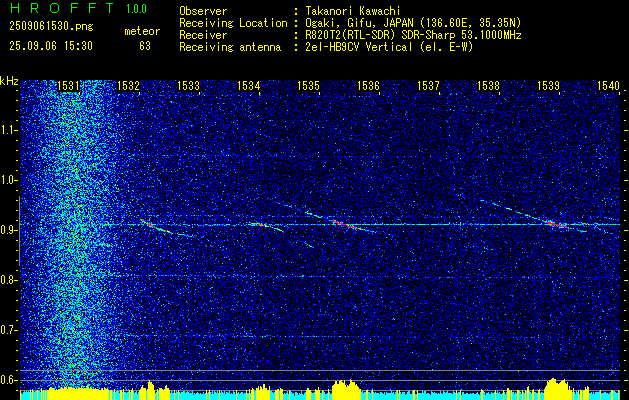Click the 1533 time label
The height and width of the screenshot is (400, 629).
[x=188, y=85]
